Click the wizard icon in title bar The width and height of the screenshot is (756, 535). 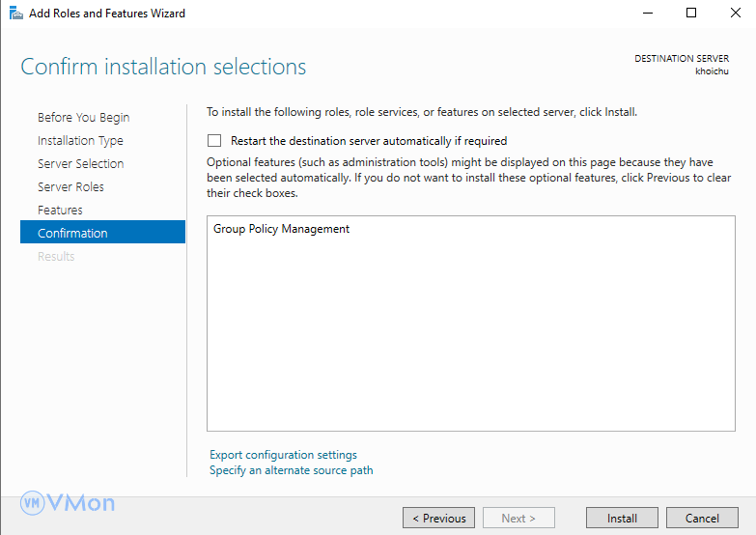(x=14, y=14)
